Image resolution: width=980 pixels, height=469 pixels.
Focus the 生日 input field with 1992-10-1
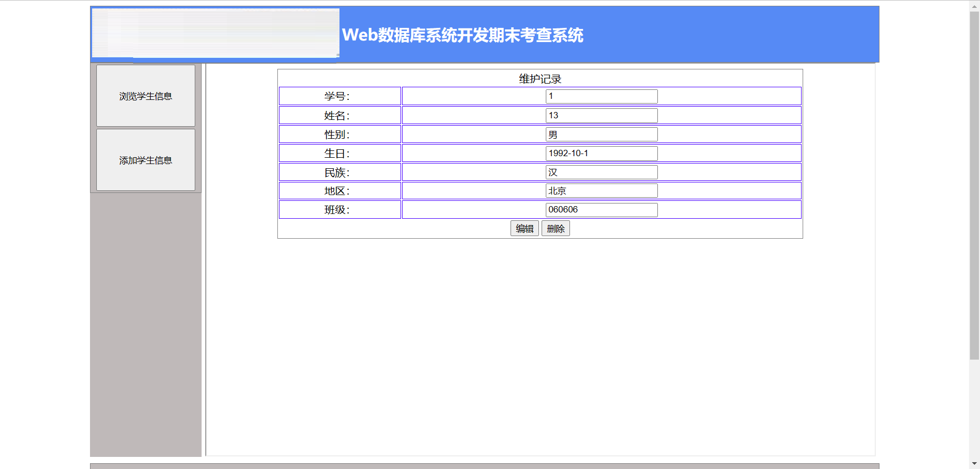pyautogui.click(x=602, y=153)
